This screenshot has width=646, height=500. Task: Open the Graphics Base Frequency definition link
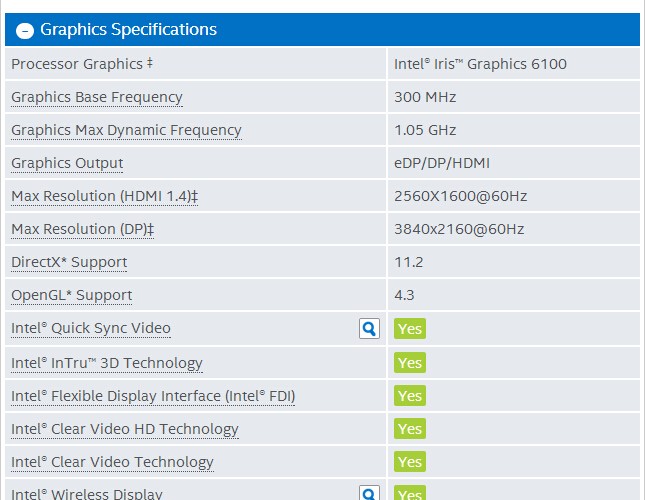[x=97, y=97]
